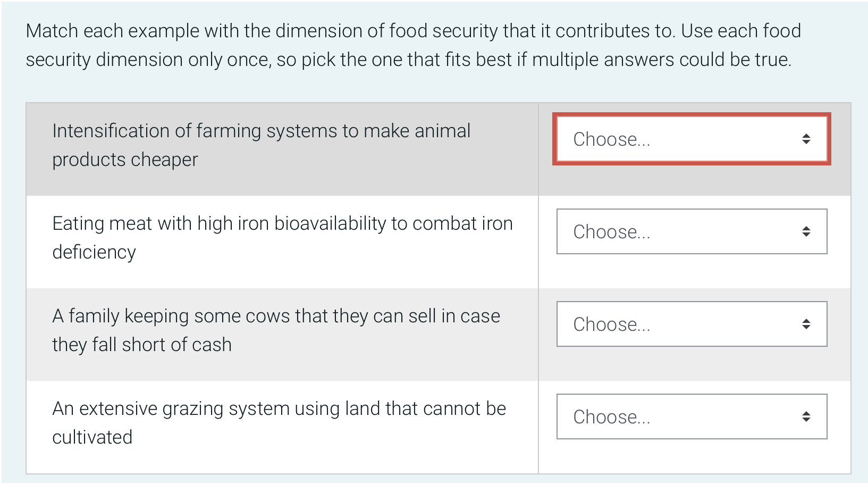
Task: Open the Choose dropdown for cows as cash reserve
Action: point(691,324)
